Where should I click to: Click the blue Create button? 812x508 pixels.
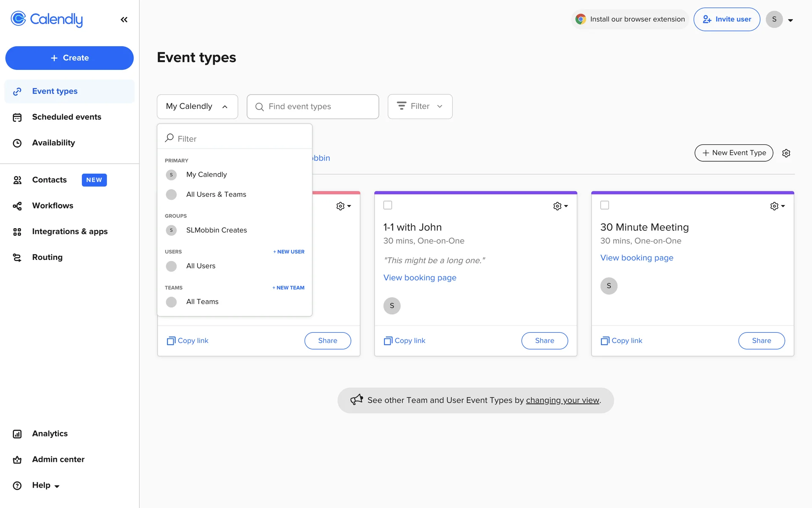(69, 58)
